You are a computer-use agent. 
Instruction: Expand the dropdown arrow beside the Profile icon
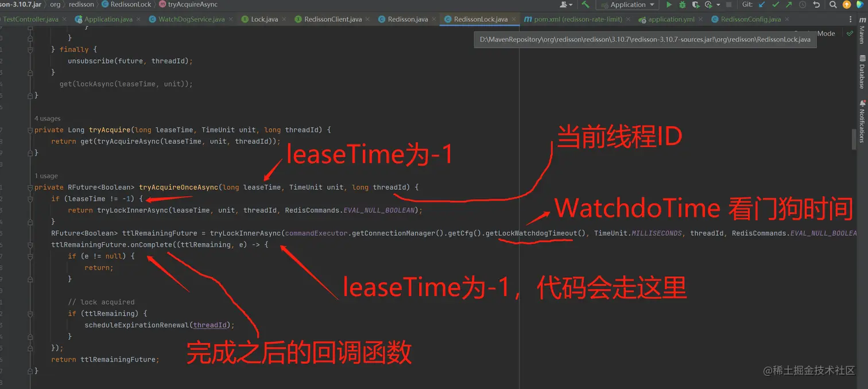pyautogui.click(x=718, y=5)
